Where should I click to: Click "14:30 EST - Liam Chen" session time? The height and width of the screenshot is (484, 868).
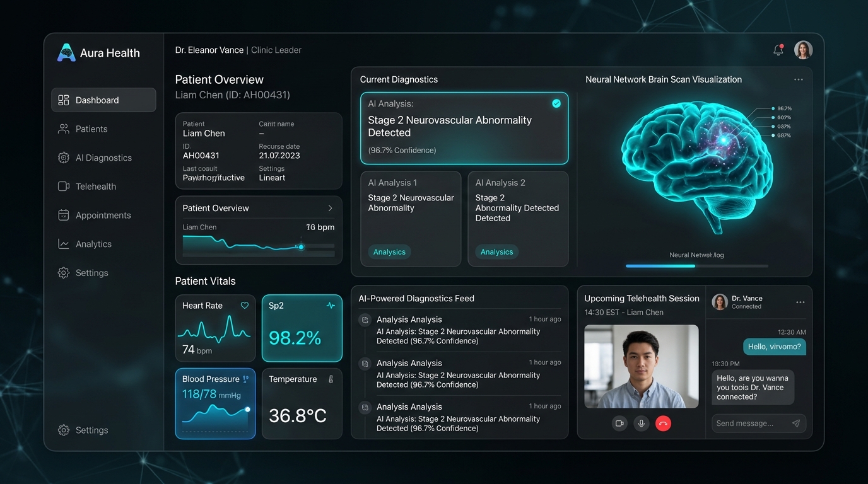point(624,313)
